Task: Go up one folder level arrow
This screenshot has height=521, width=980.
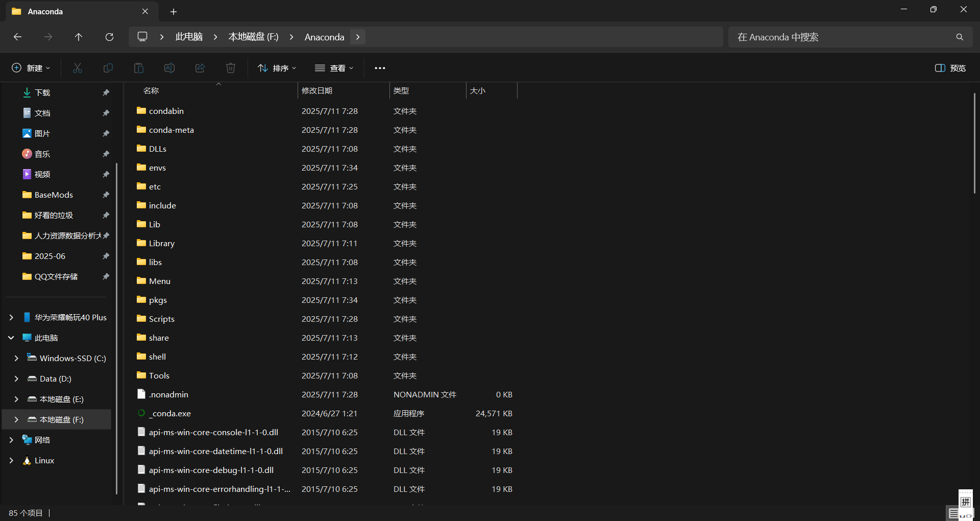Action: coord(79,37)
